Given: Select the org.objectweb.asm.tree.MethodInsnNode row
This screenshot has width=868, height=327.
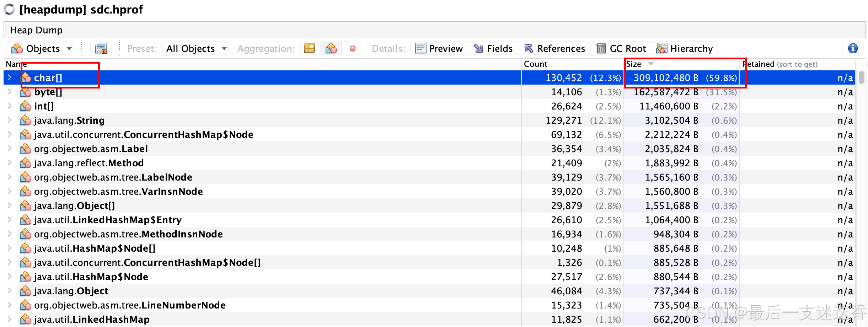Looking at the screenshot, I should pos(429,234).
